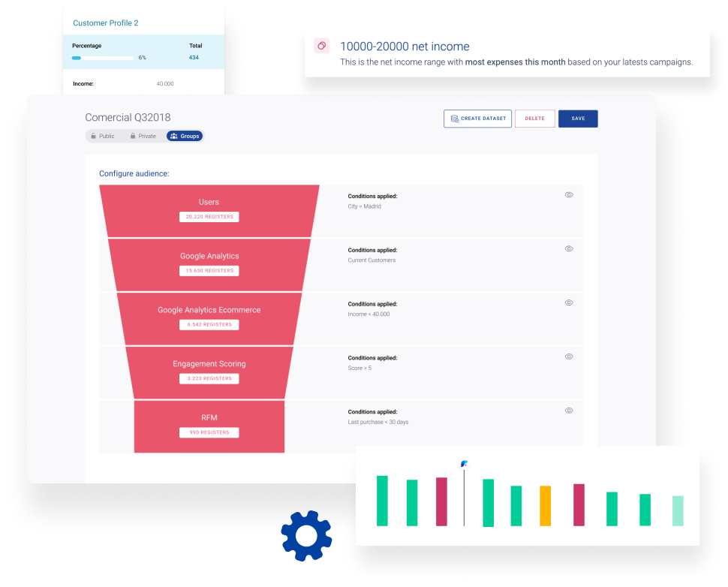Screen dimensions: 728x587
Task: Select the Users funnel stage
Action: 209,202
